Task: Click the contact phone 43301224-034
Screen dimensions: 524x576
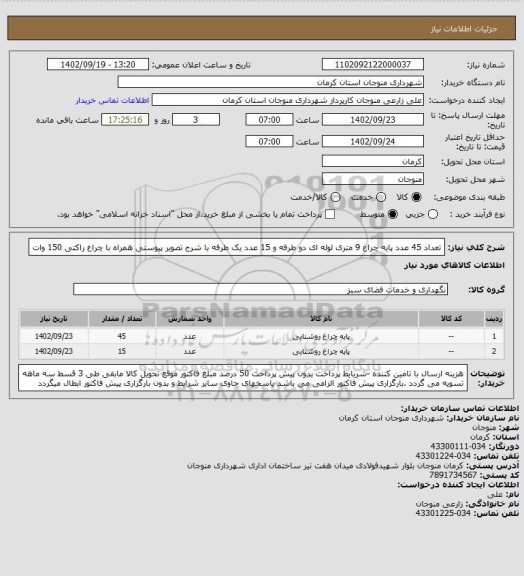Action: 443,456
